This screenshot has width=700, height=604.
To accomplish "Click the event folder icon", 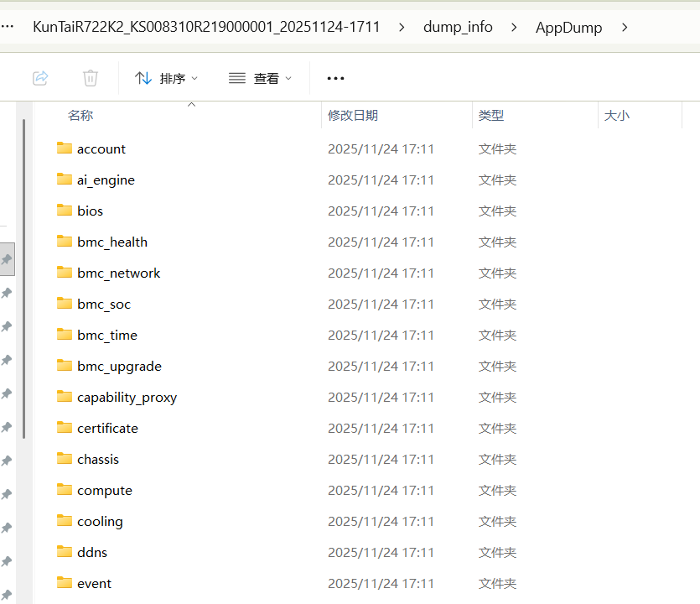I will point(65,583).
